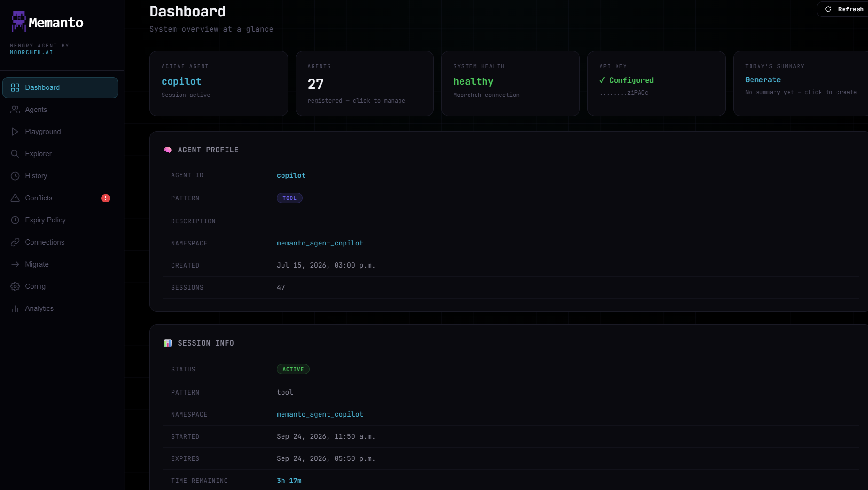Screen dimensions: 868x490
Task: Click 'registered — click to manage' text
Action: (356, 101)
